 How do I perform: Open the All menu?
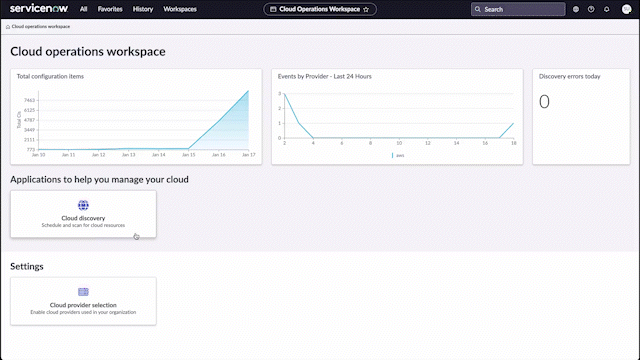click(x=83, y=9)
